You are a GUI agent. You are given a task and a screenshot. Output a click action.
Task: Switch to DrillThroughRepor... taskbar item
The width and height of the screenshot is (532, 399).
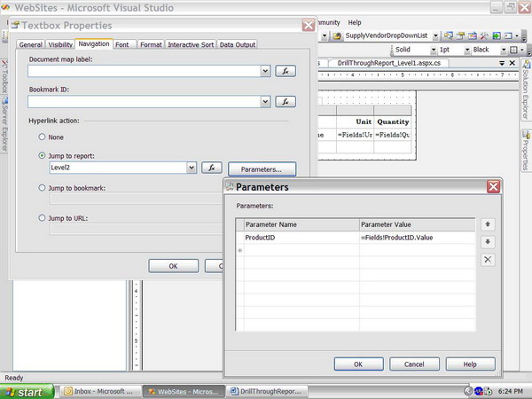click(x=268, y=391)
